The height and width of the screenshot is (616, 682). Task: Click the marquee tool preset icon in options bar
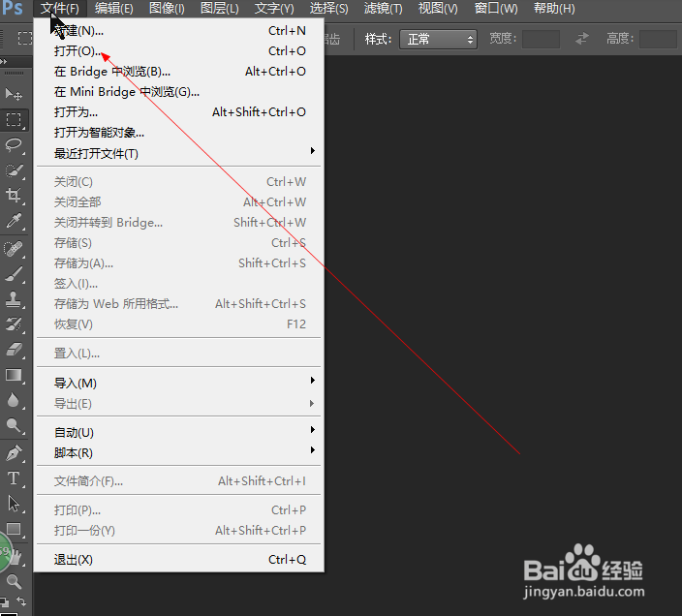click(x=24, y=38)
